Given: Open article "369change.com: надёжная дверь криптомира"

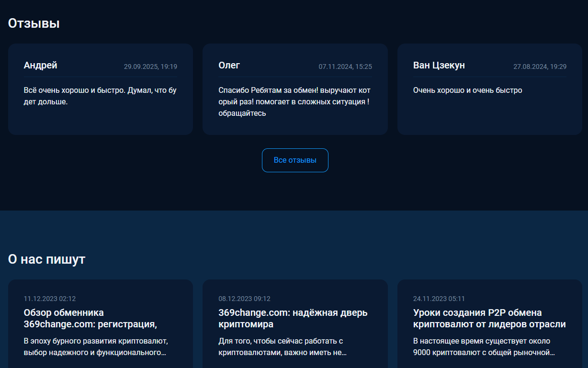Looking at the screenshot, I should [x=293, y=319].
